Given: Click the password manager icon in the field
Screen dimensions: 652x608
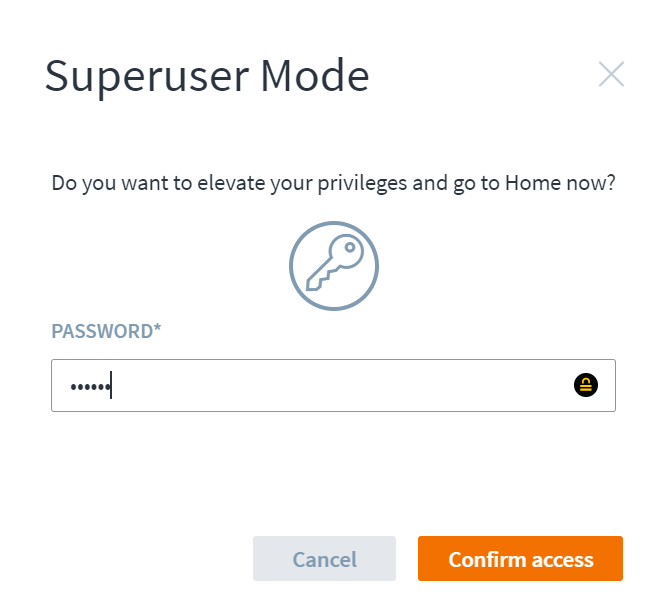Looking at the screenshot, I should tap(586, 385).
